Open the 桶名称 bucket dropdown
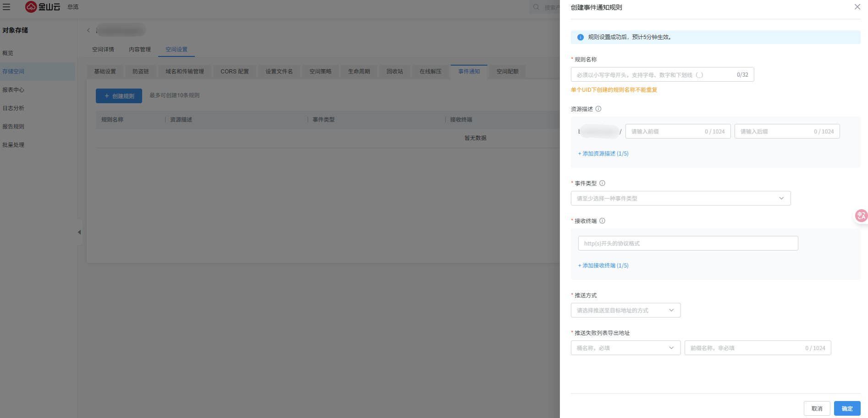 pyautogui.click(x=625, y=348)
